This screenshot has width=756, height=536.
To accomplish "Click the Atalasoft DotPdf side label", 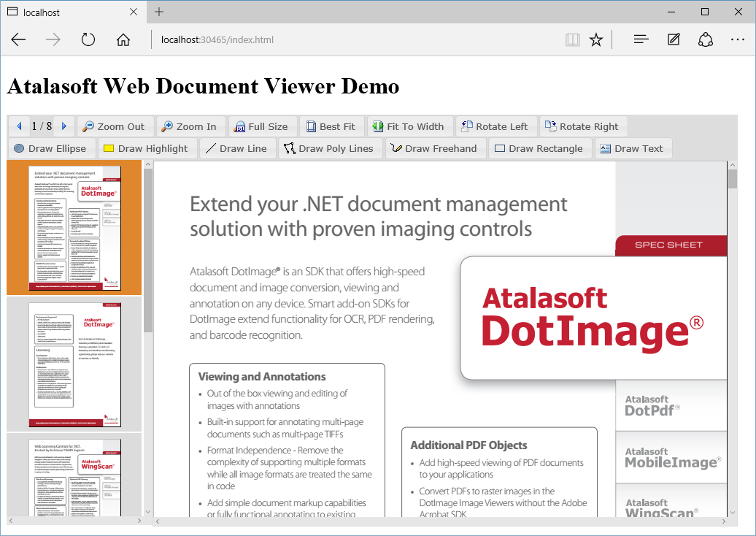I will [x=652, y=406].
